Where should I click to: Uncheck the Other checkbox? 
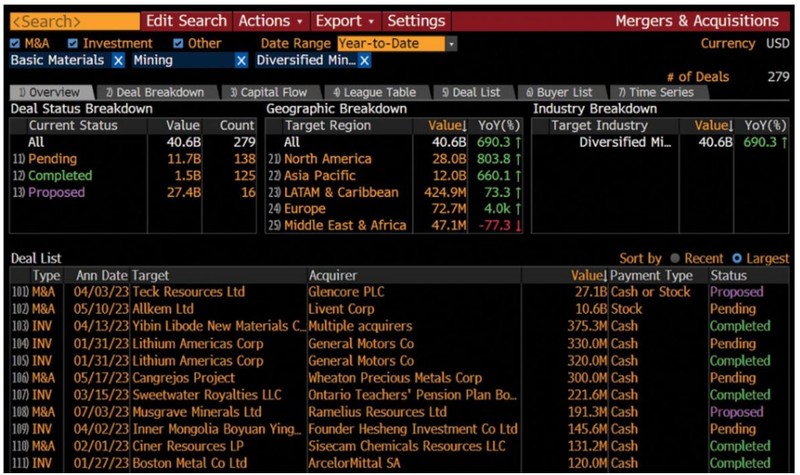(178, 43)
